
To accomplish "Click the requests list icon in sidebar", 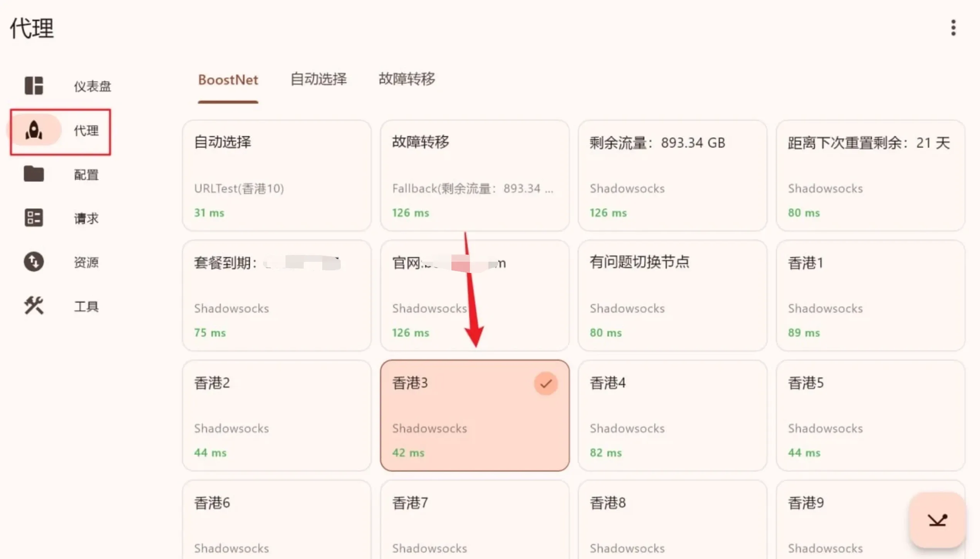I will pos(34,218).
